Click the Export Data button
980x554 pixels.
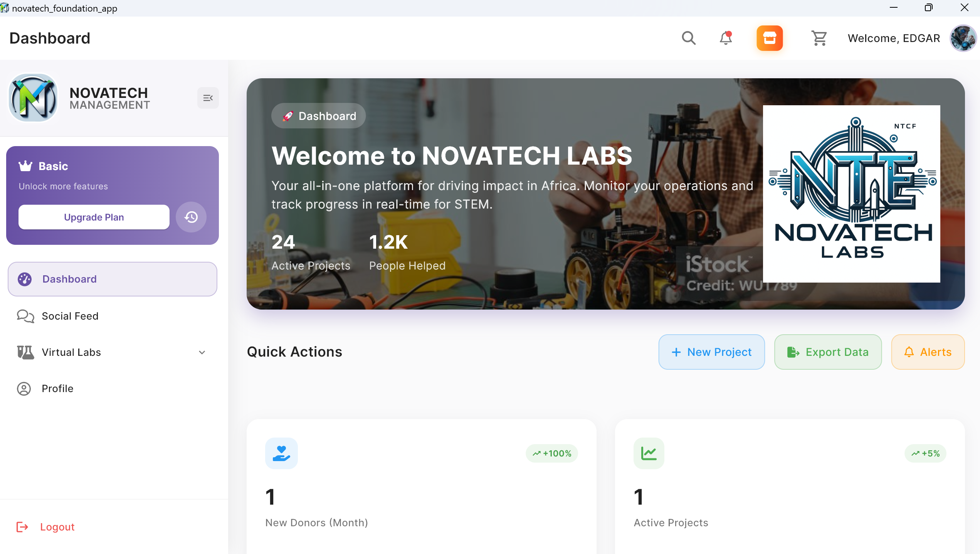[x=828, y=352]
